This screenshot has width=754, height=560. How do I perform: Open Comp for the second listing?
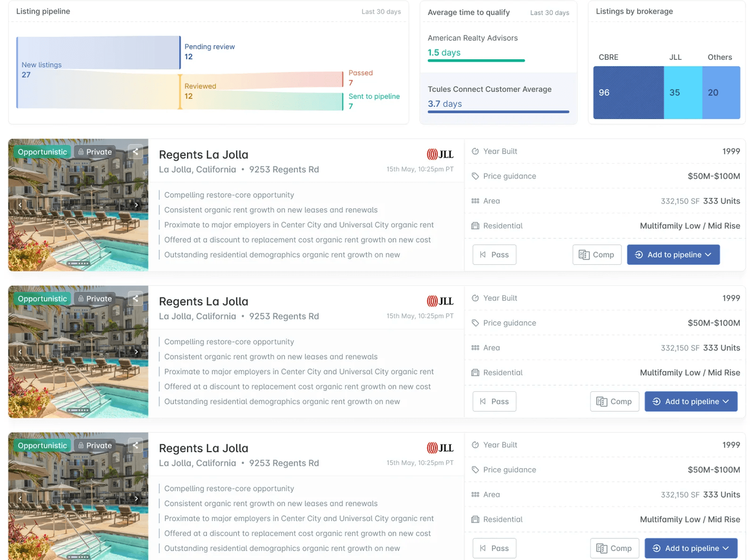coord(615,402)
